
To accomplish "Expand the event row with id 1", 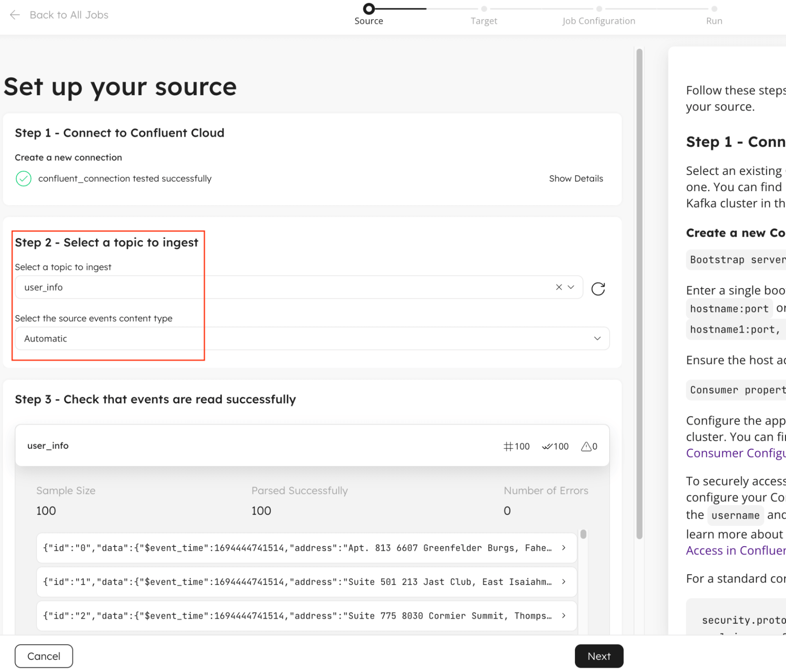I will click(307, 582).
